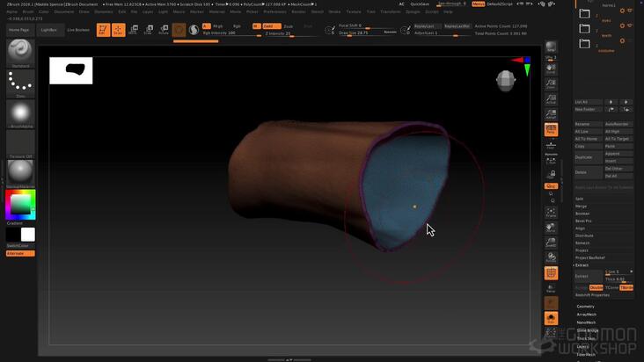Click the Floor grid icon
The width and height of the screenshot is (644, 362).
tap(551, 145)
